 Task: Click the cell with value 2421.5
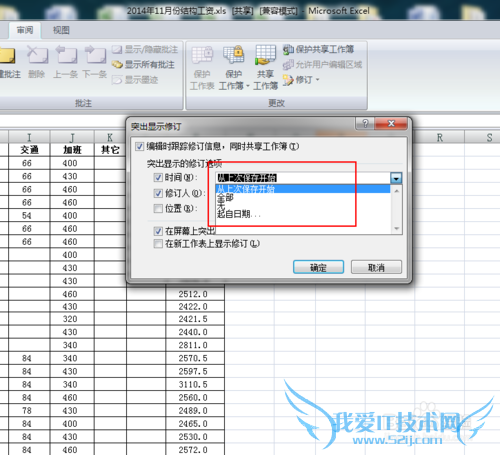click(195, 319)
